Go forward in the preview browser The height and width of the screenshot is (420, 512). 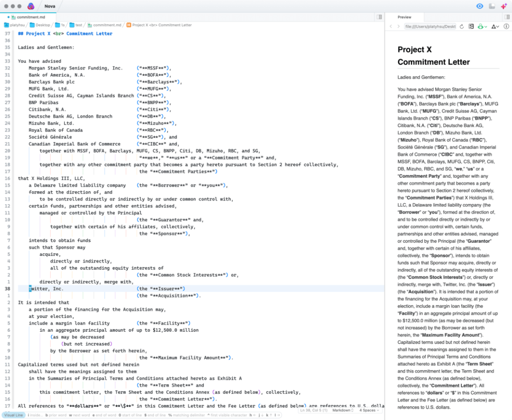click(398, 27)
